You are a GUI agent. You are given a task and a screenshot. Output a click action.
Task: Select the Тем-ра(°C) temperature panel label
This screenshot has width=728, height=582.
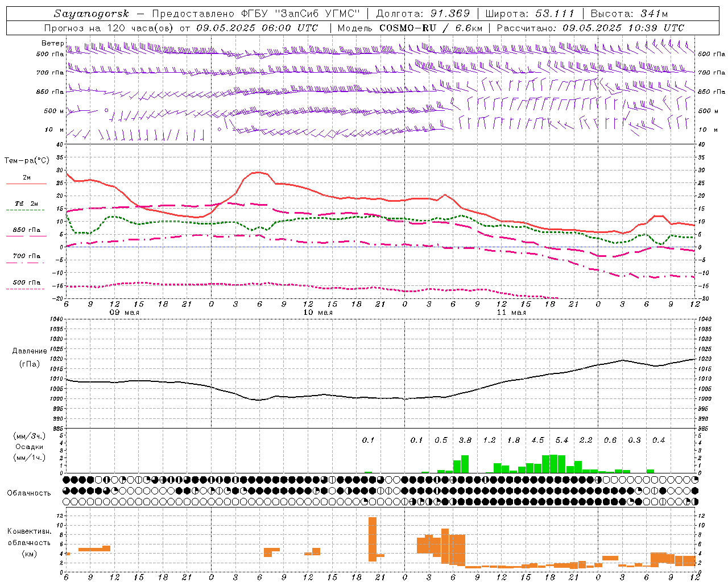pos(27,161)
